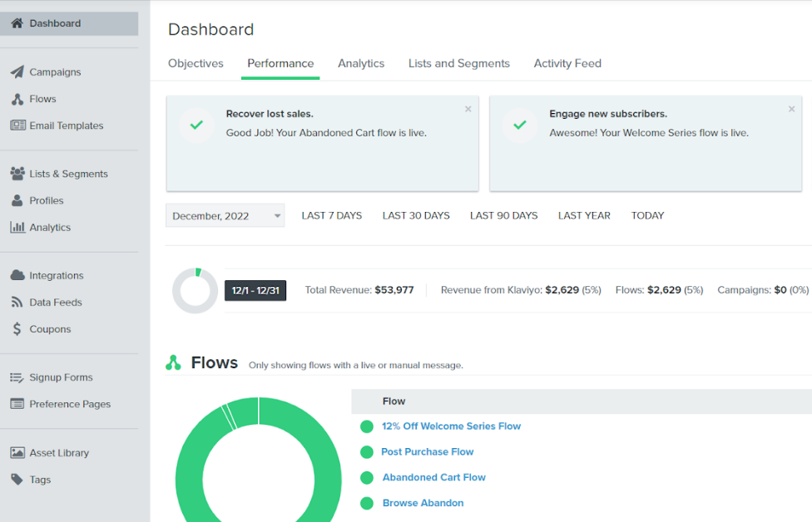Screen dimensions: 812x522
Task: Click the Tags icon in sidebar
Action: click(x=17, y=480)
